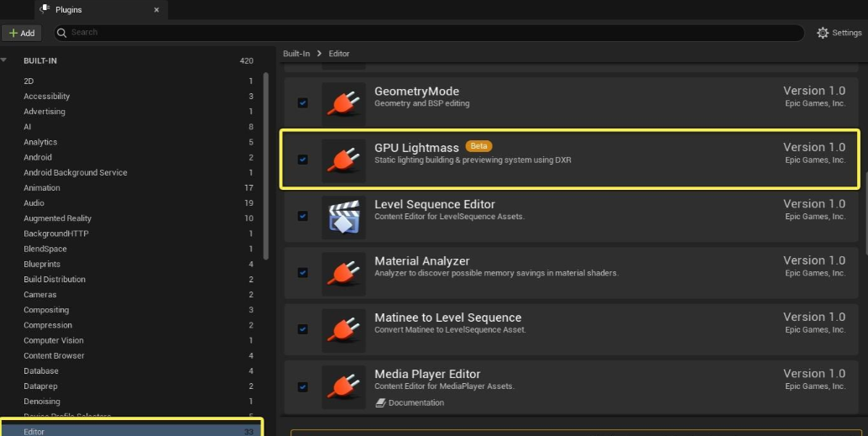This screenshot has height=436, width=868.
Task: Click the Matinee to Level Sequence icon
Action: 343,329
